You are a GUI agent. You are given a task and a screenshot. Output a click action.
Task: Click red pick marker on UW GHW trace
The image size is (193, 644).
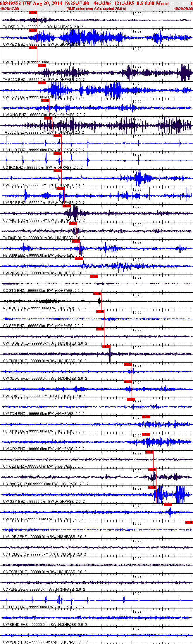coord(45,100)
